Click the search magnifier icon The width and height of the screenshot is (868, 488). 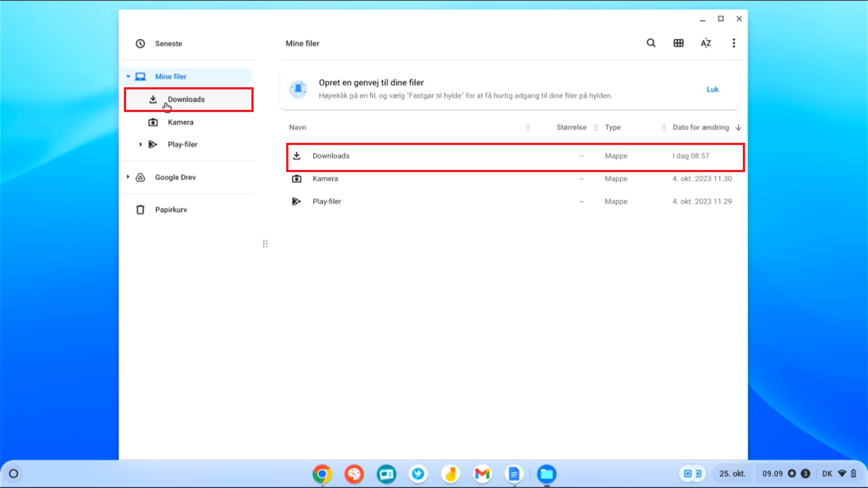[651, 43]
